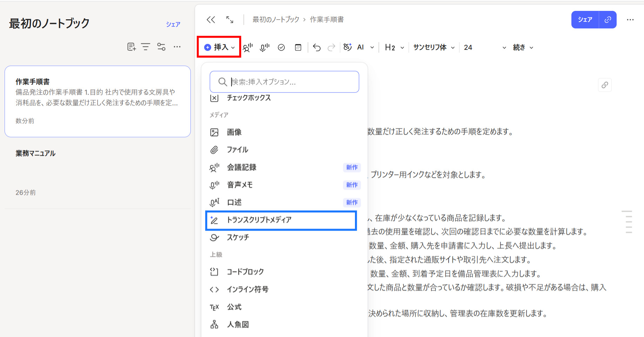Expand the 続き more formatting dropdown
This screenshot has height=337, width=644.
point(523,47)
